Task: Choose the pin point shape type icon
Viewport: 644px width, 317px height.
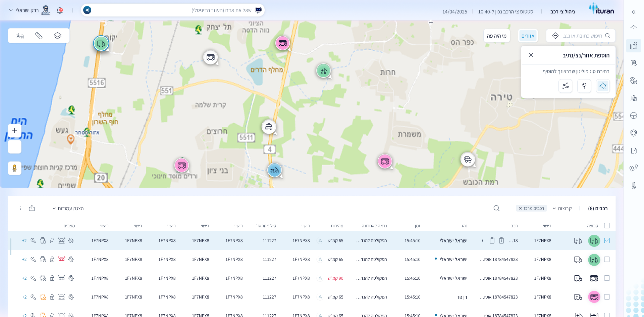Action: [x=584, y=86]
